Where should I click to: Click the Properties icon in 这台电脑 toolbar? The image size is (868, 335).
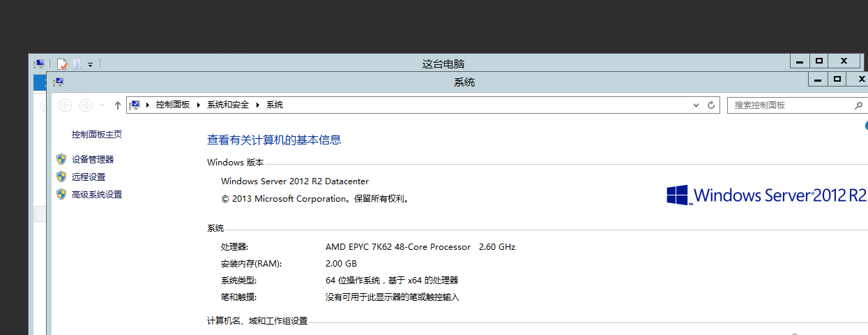tap(62, 64)
